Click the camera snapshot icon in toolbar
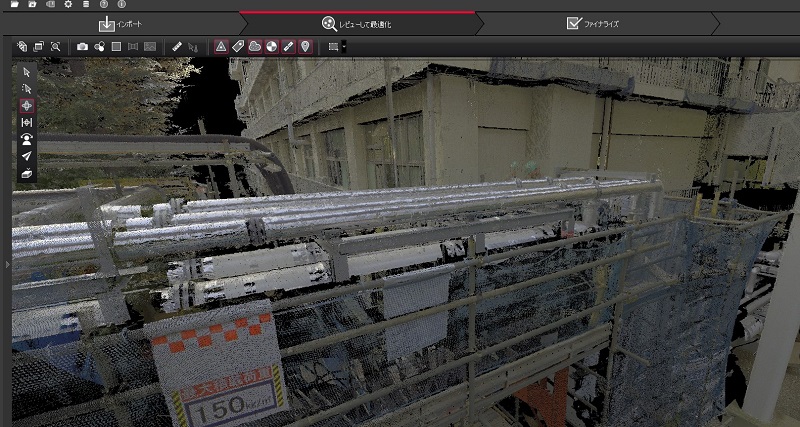 [82, 47]
